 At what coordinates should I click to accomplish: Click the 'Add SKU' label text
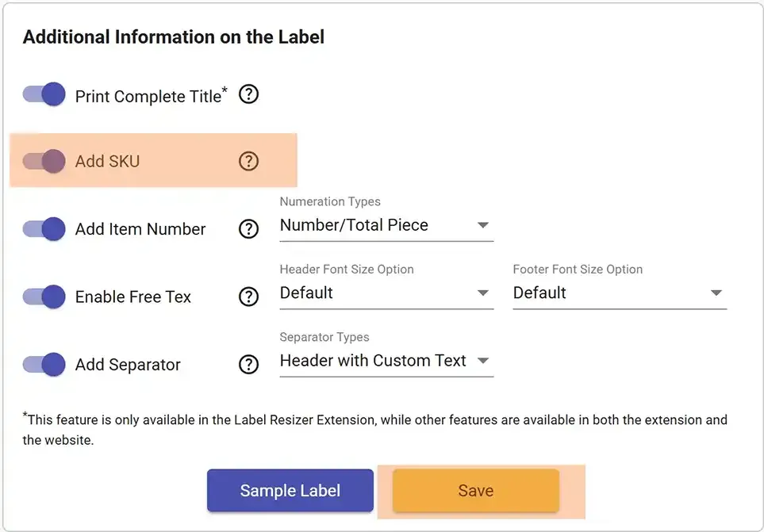[x=107, y=161]
